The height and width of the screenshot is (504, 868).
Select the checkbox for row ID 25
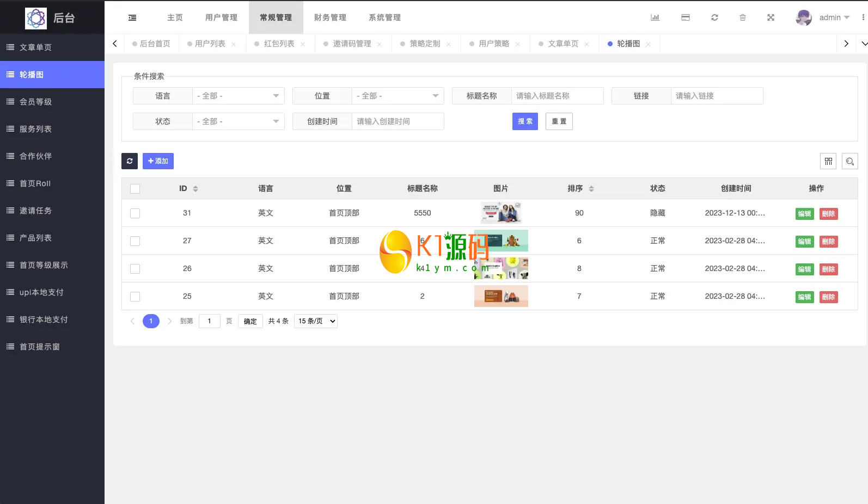coord(135,297)
